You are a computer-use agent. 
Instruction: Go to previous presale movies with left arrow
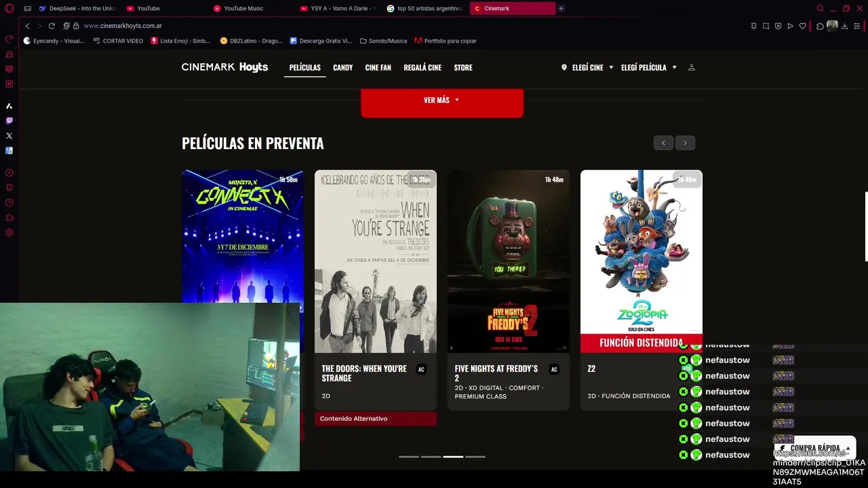coord(663,143)
